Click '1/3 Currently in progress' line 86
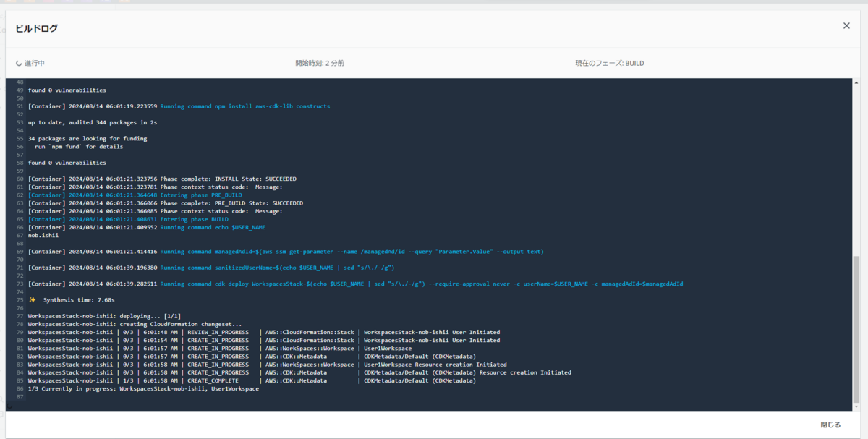The width and height of the screenshot is (868, 439). click(x=143, y=388)
